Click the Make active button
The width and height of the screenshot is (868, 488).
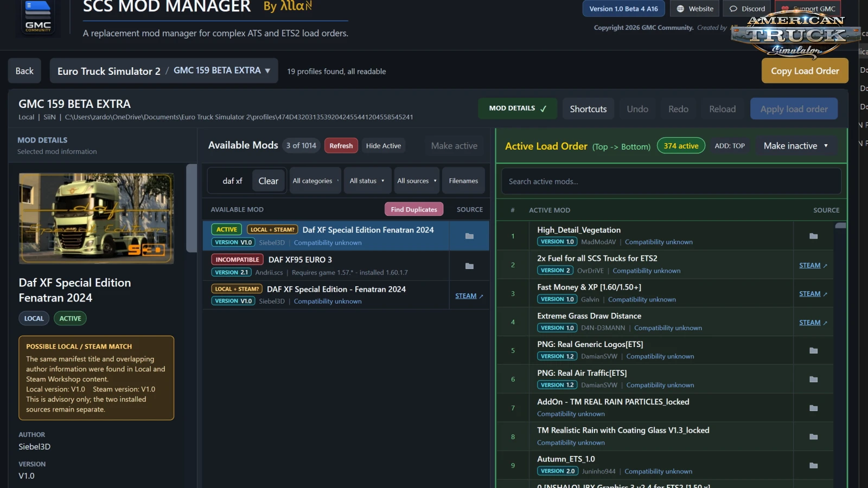(x=454, y=146)
